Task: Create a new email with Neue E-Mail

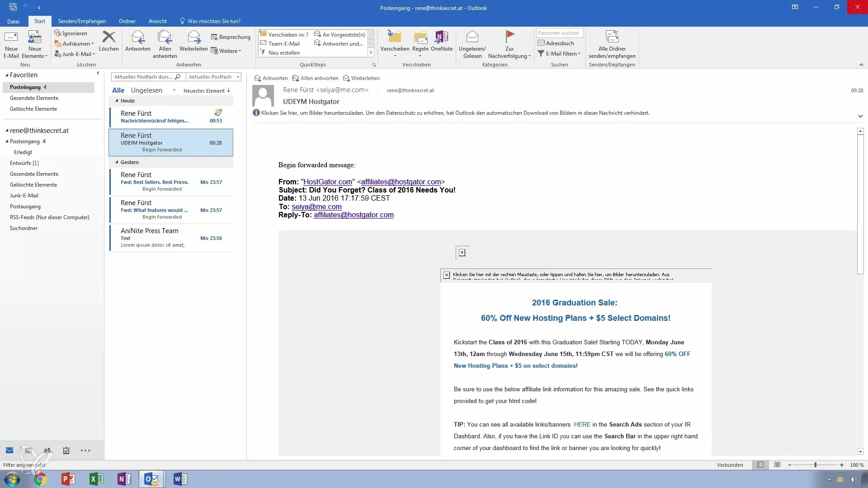Action: (11, 44)
